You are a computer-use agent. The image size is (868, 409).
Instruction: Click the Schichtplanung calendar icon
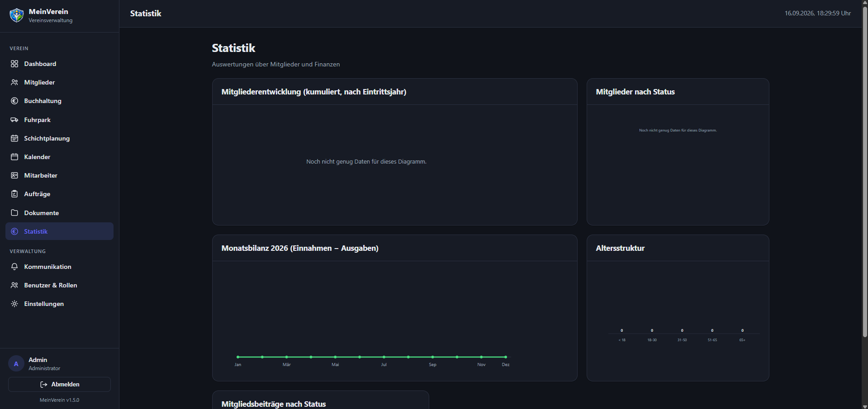[x=14, y=138]
